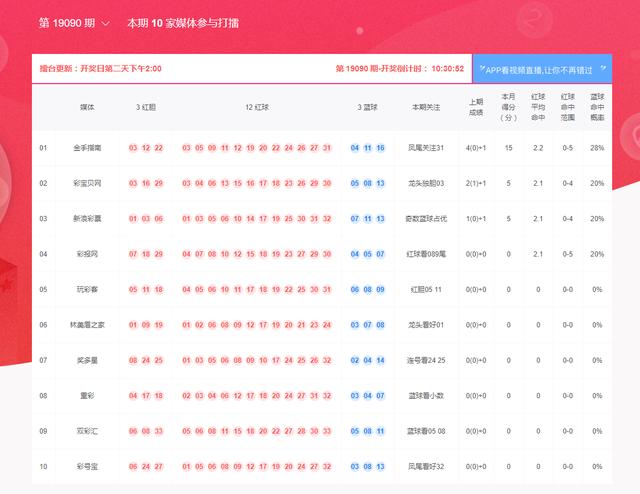Click the 3 蓝球 column header

pos(367,107)
